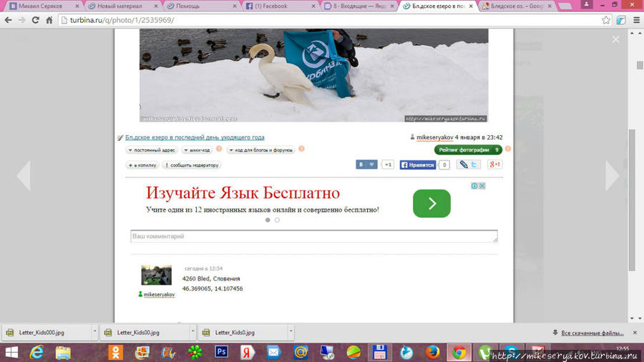Screen dimensions: 644x362
Task: Select the first ad carousel dot
Action: coord(268,220)
